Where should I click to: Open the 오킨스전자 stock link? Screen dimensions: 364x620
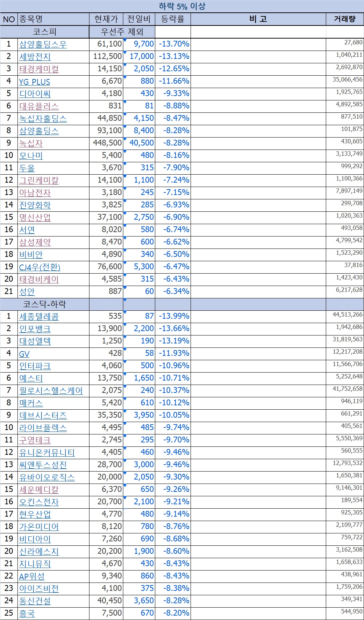pos(39,502)
